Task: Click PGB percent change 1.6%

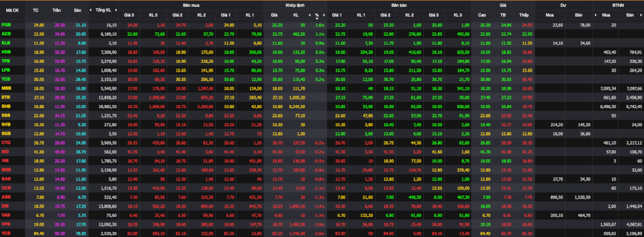Action: [319, 26]
